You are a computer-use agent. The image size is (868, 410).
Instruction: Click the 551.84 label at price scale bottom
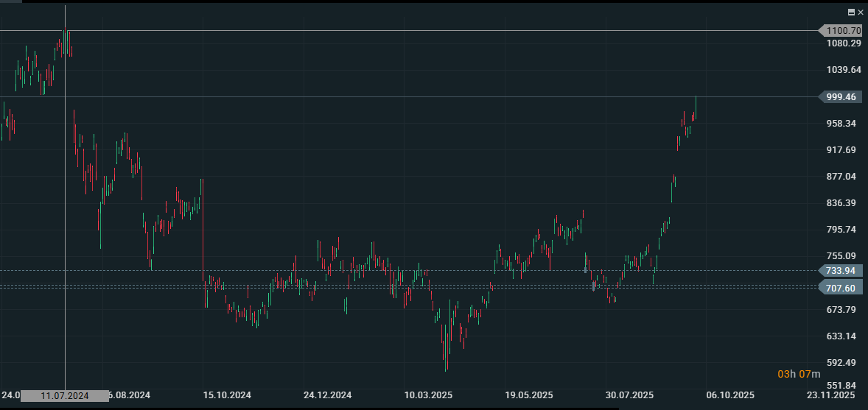pyautogui.click(x=841, y=386)
